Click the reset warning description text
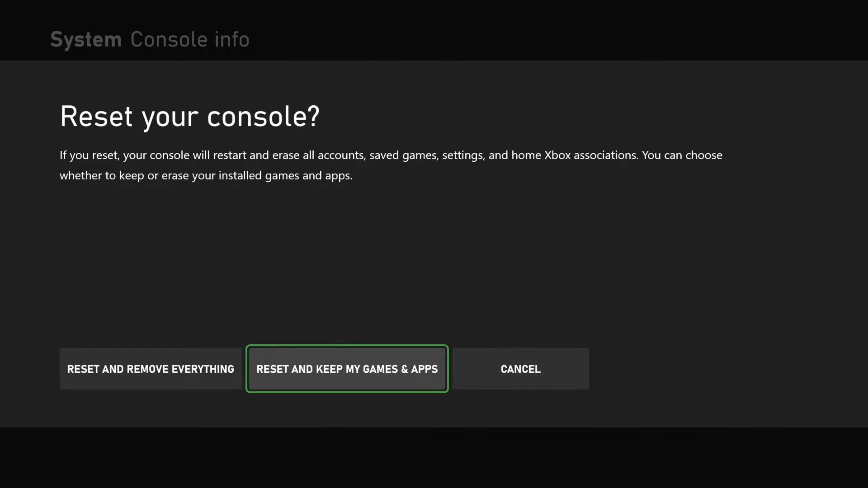868x488 pixels. coord(391,165)
